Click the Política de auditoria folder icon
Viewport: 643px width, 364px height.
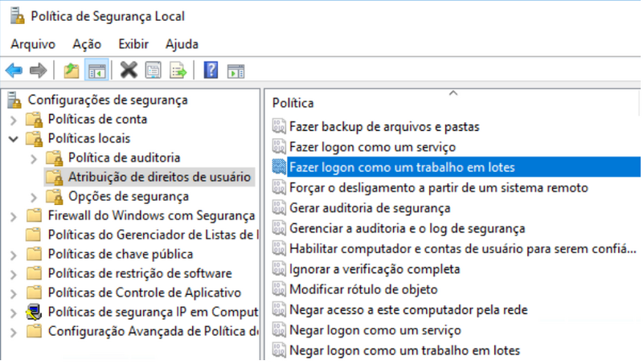(54, 157)
